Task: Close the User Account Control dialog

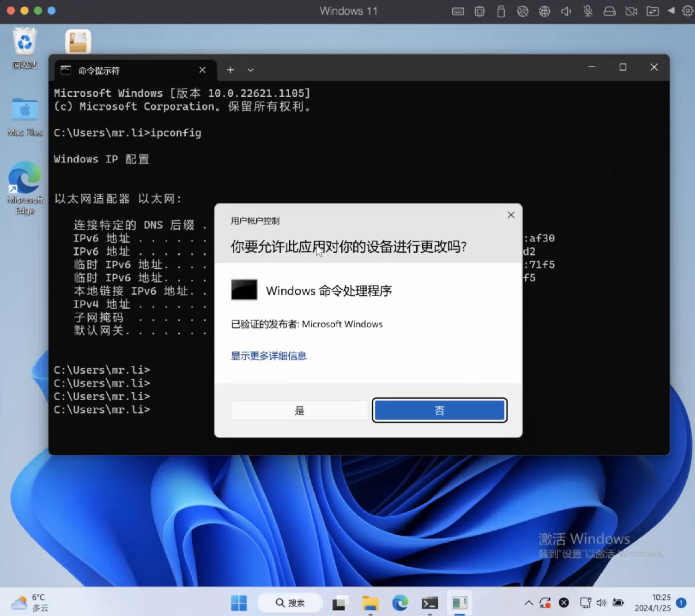Action: click(511, 215)
